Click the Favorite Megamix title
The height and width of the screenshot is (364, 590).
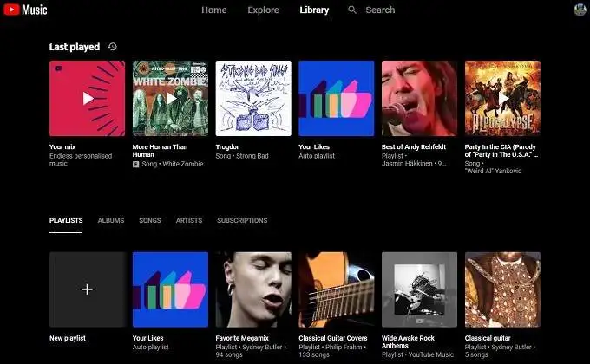[242, 338]
